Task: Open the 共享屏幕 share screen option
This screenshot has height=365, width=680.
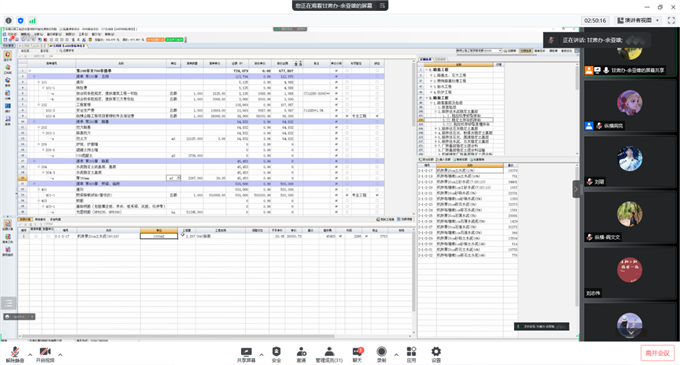Action: pyautogui.click(x=246, y=354)
